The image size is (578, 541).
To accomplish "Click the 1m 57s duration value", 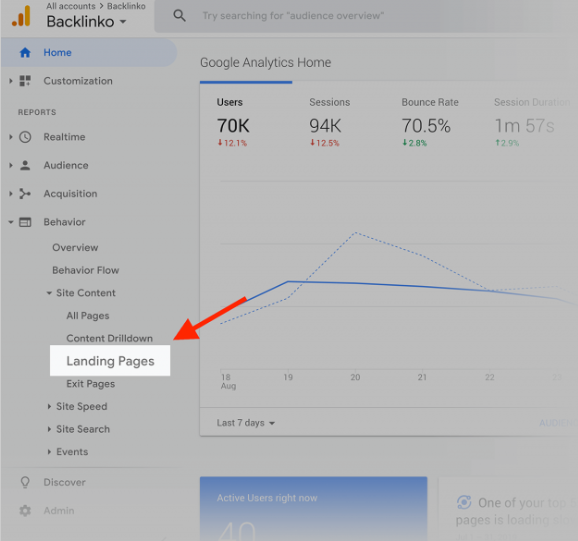I will 524,126.
